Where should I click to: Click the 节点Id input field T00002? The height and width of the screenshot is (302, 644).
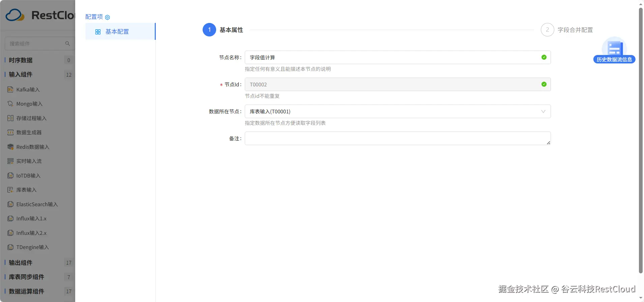point(398,84)
